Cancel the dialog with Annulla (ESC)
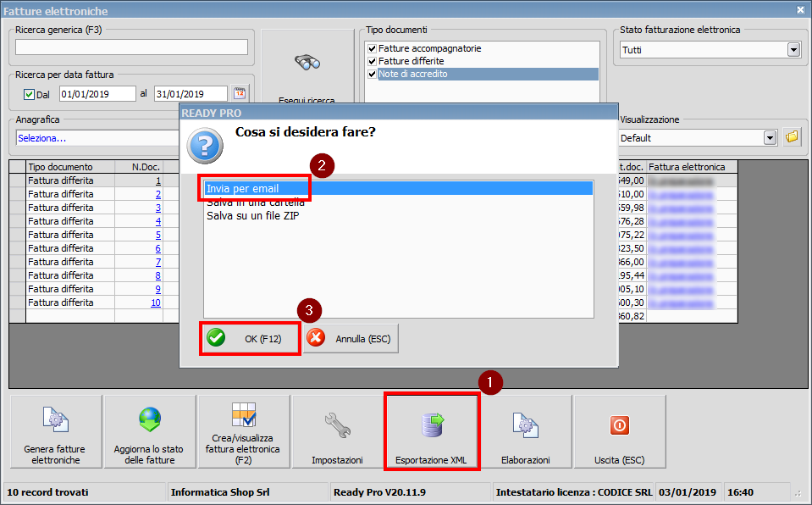Screen dimensions: 812x505 tap(351, 337)
